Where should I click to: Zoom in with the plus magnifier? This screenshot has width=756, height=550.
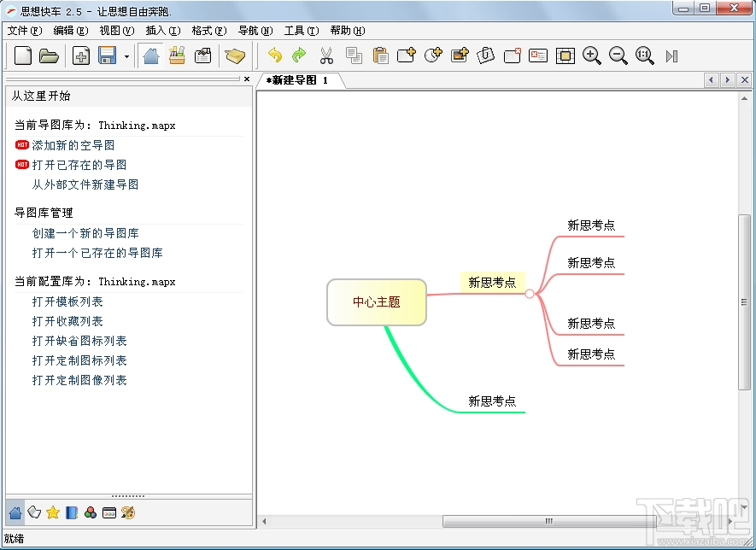(x=592, y=56)
